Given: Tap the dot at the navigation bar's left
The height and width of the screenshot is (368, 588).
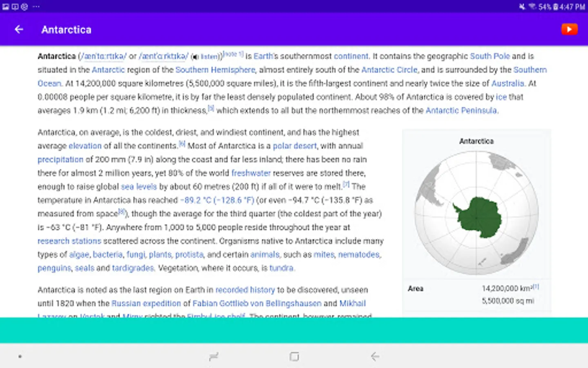Looking at the screenshot, I should (x=20, y=357).
